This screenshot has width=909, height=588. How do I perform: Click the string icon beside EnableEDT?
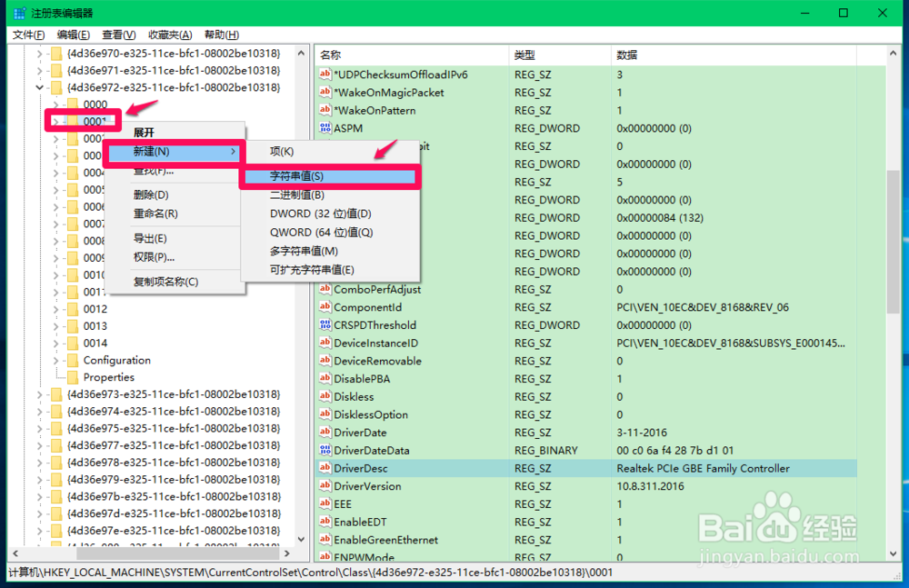325,522
